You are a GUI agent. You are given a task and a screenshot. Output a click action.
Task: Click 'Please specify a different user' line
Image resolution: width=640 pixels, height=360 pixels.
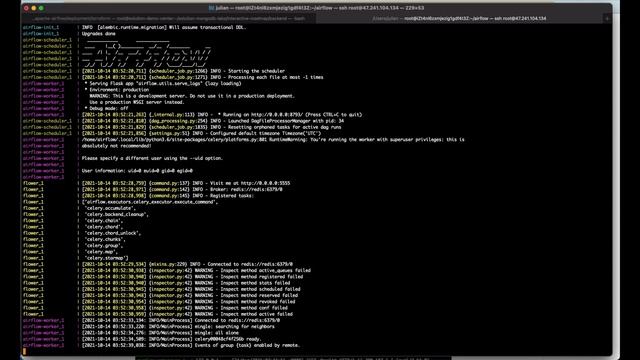point(152,158)
